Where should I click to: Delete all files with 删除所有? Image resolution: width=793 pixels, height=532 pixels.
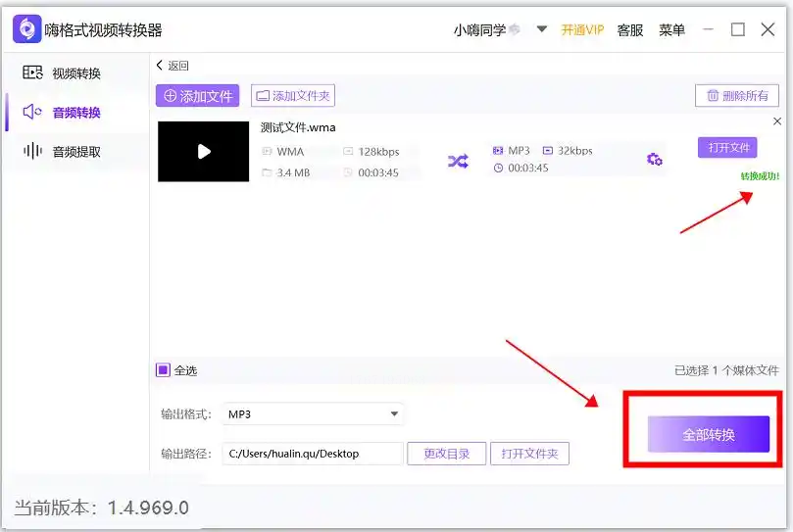(x=737, y=96)
